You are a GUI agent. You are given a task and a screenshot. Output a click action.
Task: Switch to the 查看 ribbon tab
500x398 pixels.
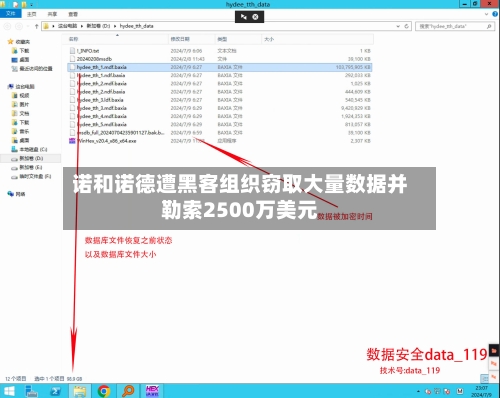click(x=73, y=14)
